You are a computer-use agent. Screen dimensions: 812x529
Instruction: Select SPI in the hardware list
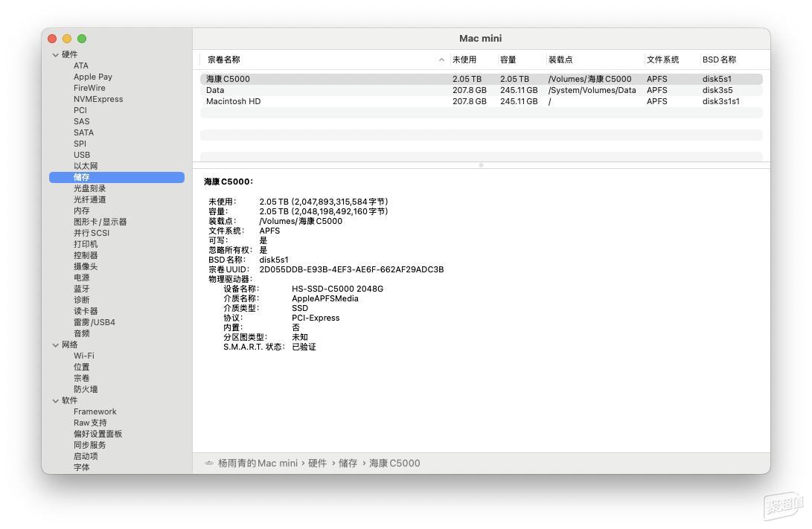point(80,144)
